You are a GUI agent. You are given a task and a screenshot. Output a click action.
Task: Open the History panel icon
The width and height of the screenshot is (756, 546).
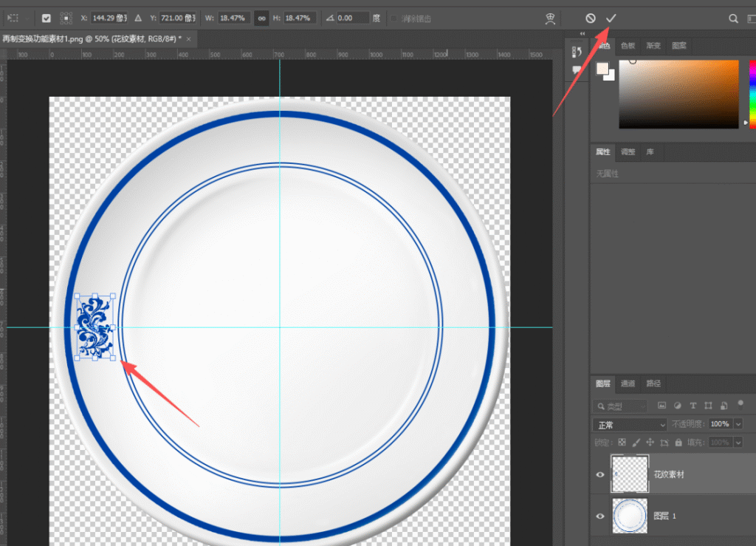pyautogui.click(x=577, y=52)
